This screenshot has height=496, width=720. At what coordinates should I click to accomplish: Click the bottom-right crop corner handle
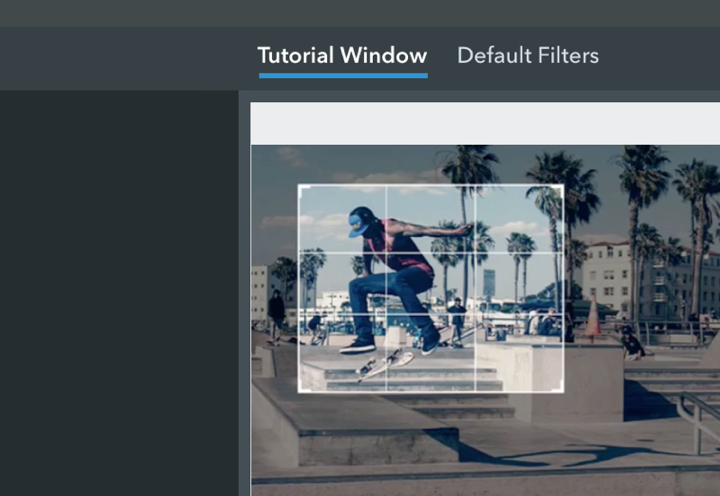click(559, 388)
